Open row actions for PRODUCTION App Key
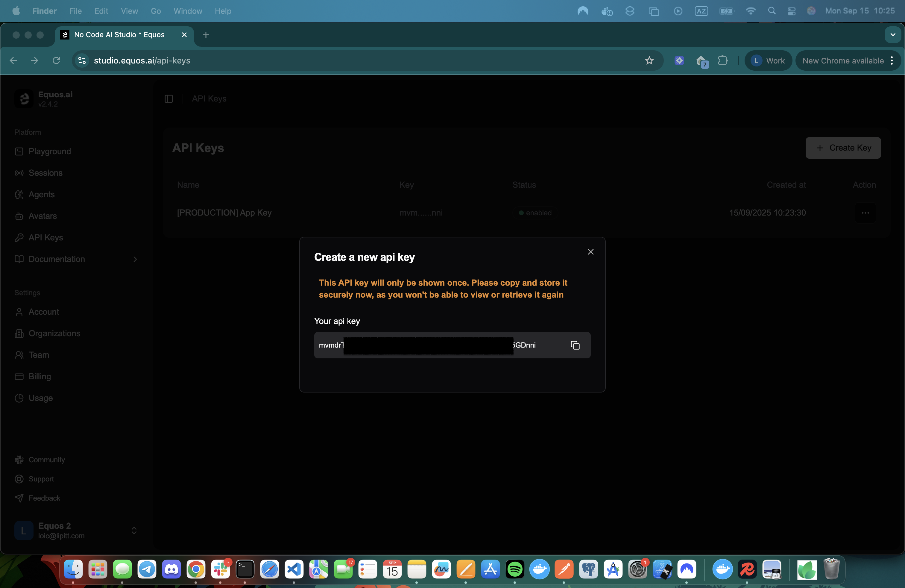This screenshot has height=588, width=905. (x=865, y=213)
